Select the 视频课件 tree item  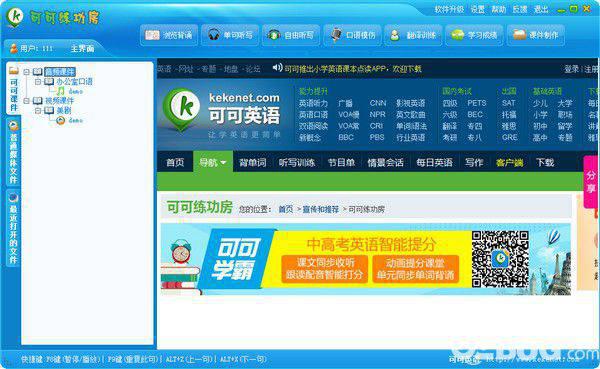pos(59,101)
